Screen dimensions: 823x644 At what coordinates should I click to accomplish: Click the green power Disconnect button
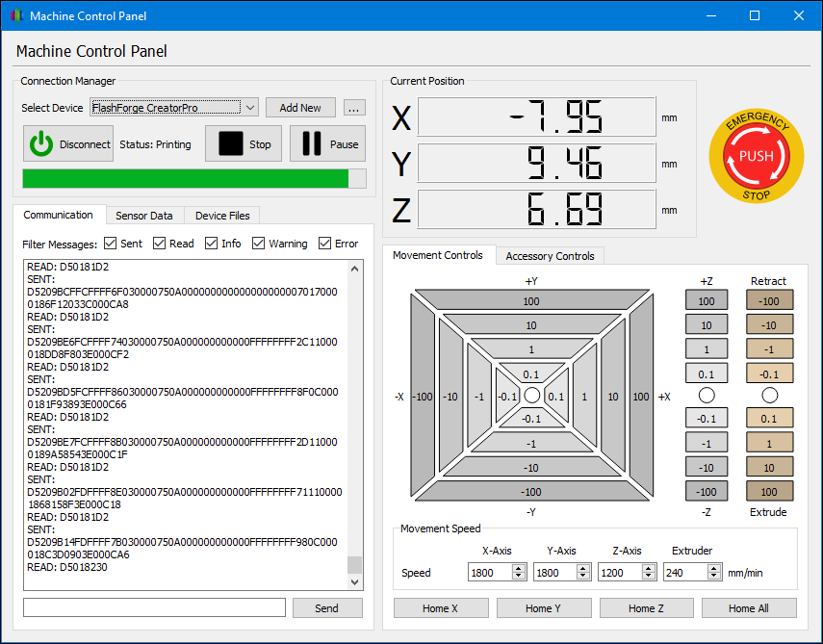pyautogui.click(x=68, y=143)
